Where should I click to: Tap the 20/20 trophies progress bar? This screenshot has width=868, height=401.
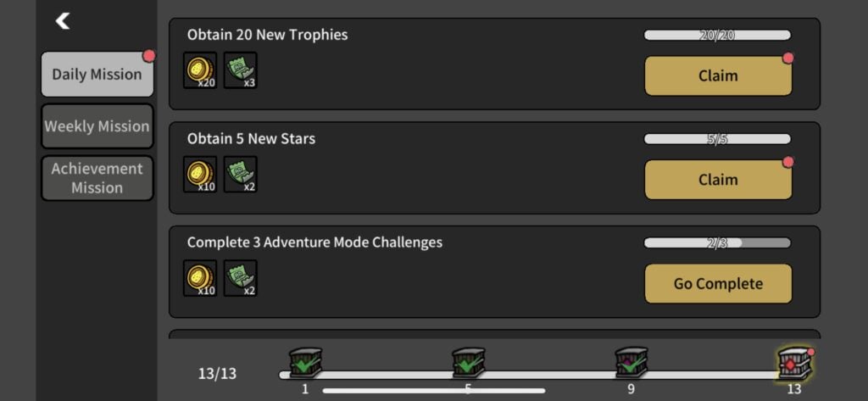pyautogui.click(x=717, y=35)
